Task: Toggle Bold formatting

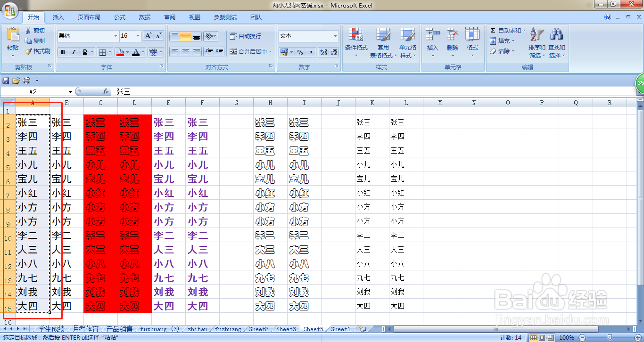Action: point(63,52)
